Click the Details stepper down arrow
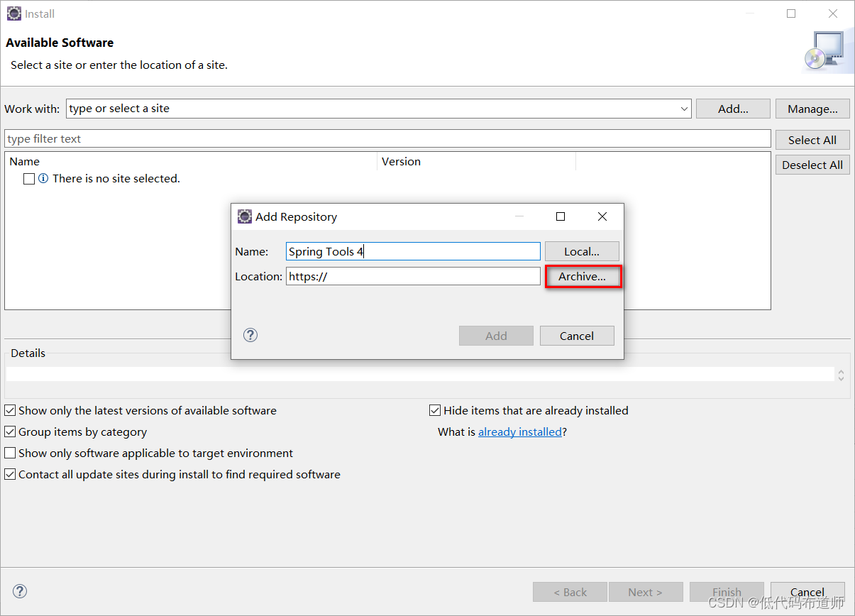855x616 pixels. (841, 378)
